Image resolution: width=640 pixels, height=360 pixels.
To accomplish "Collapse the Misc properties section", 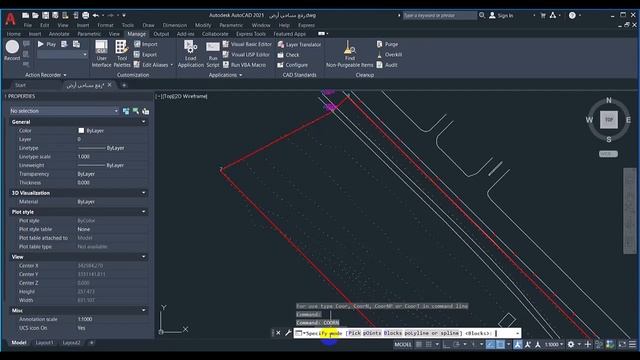I will pyautogui.click(x=143, y=310).
